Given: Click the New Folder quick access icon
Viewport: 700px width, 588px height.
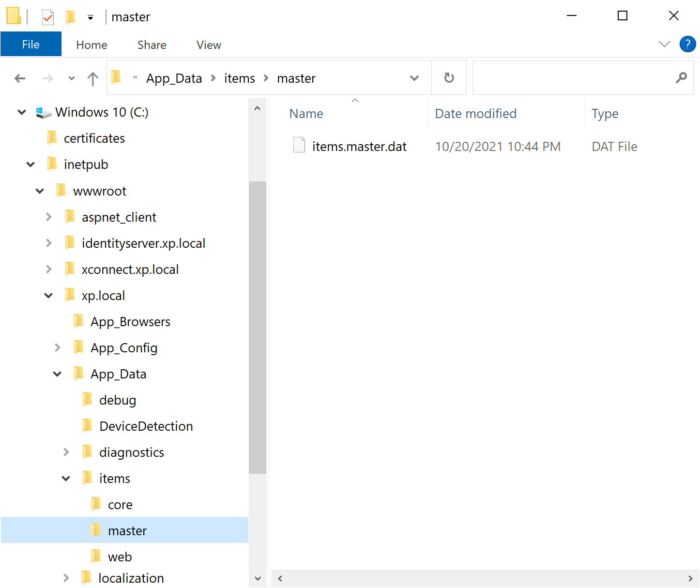Looking at the screenshot, I should coord(71,17).
